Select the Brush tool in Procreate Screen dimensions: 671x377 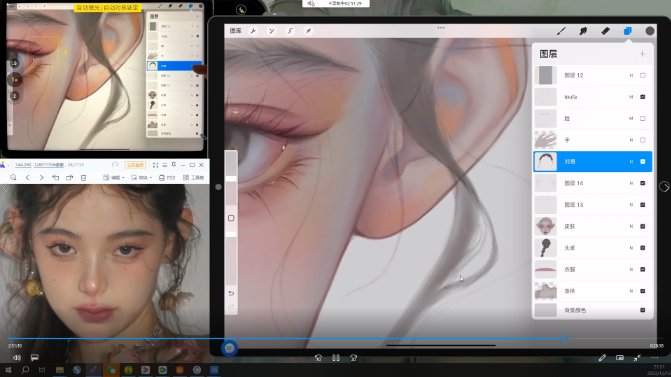pos(561,31)
